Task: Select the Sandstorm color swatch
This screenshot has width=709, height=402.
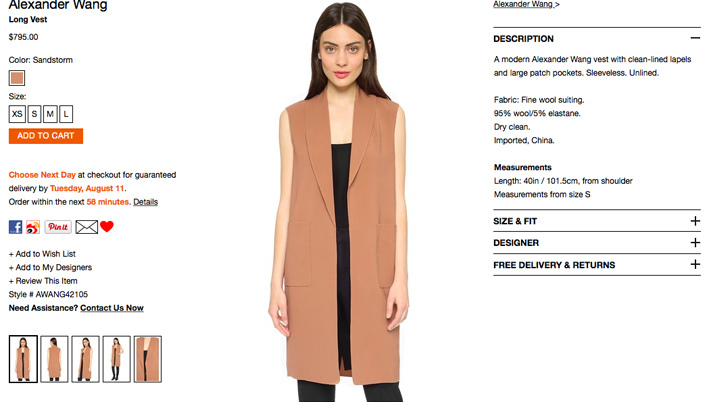Action: [17, 78]
